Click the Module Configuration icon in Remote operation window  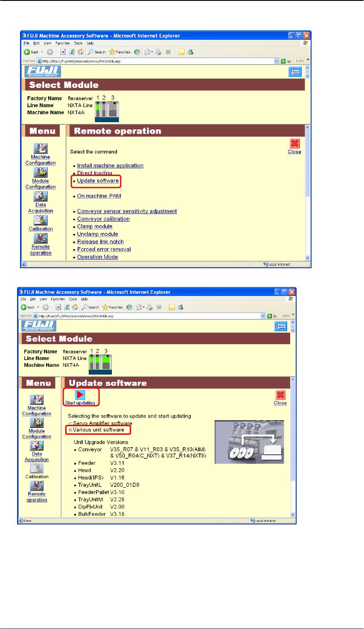point(41,172)
